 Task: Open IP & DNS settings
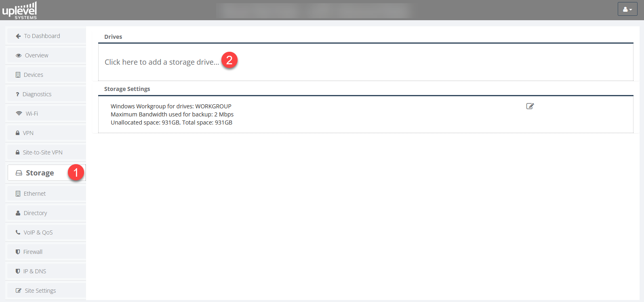46,271
